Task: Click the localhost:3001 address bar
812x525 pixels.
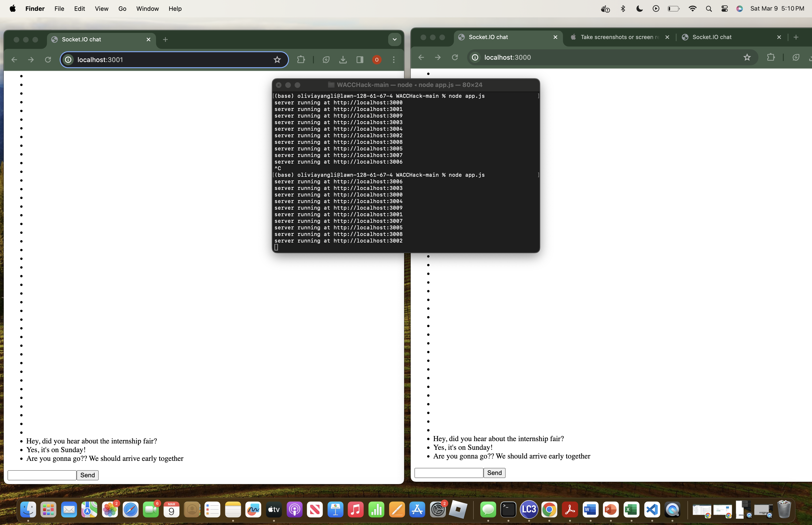Action: pyautogui.click(x=174, y=60)
